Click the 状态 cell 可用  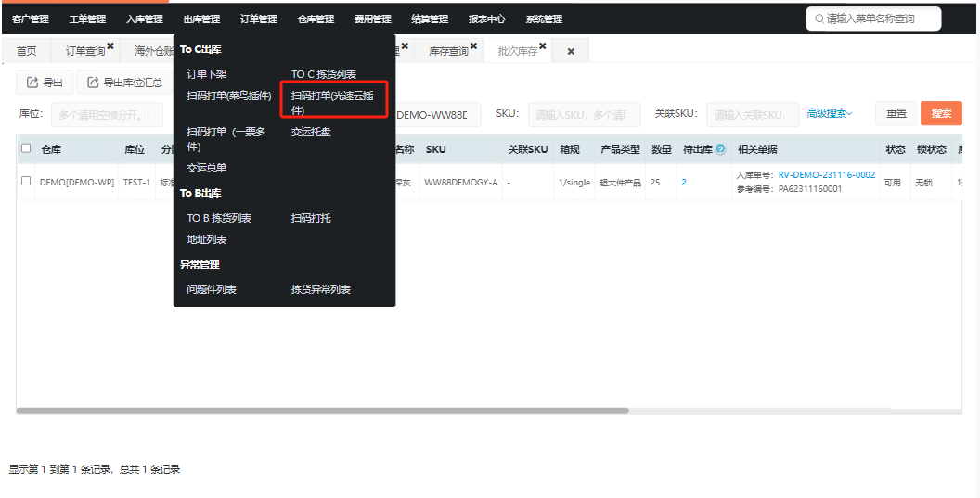[x=892, y=183]
